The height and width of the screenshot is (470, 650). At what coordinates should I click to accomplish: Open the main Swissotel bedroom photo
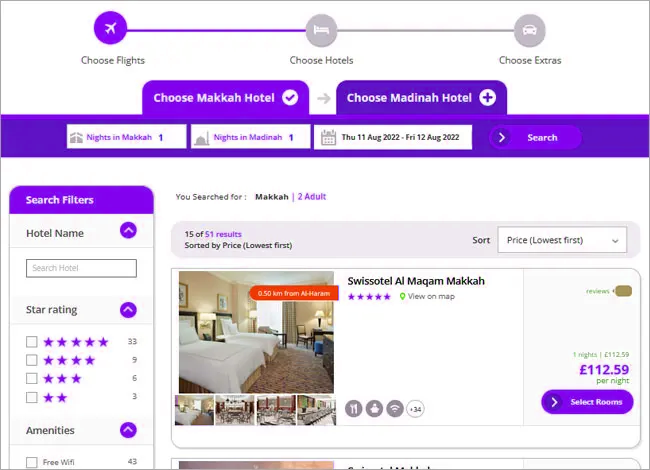(256, 332)
